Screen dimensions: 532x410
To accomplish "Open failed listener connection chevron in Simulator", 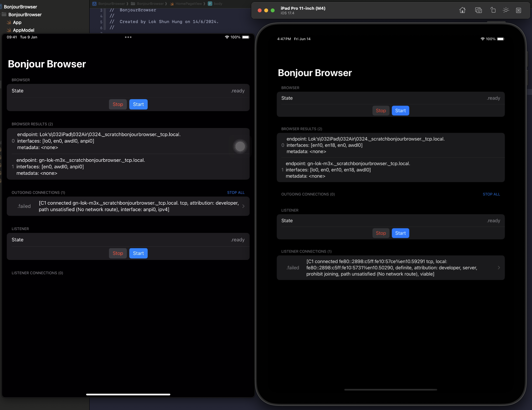I will click(x=499, y=268).
